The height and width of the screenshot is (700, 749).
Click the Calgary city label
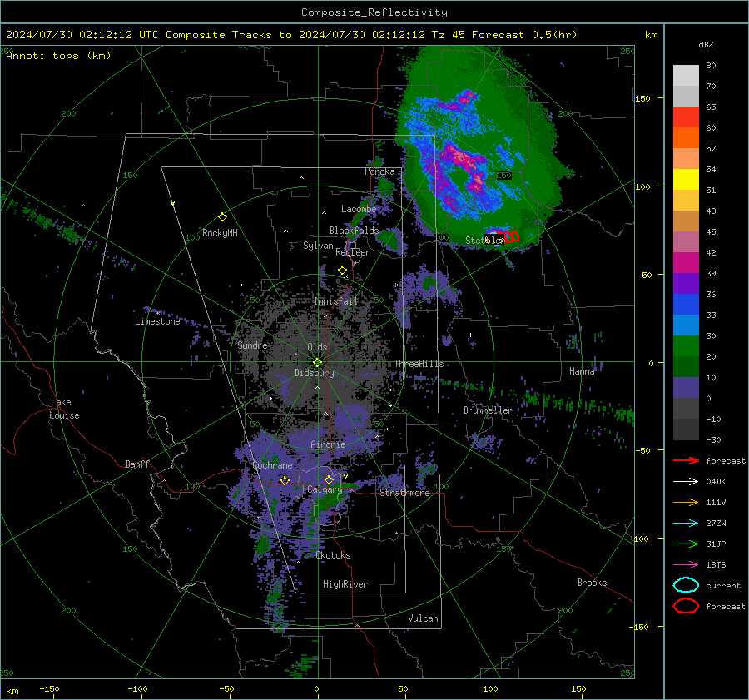[x=325, y=489]
